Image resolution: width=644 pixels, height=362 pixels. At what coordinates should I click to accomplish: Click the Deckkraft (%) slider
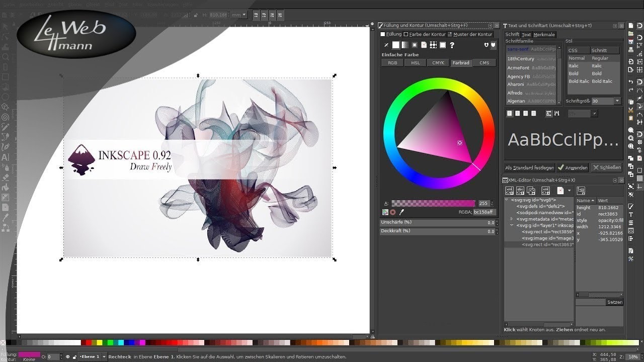click(x=438, y=231)
